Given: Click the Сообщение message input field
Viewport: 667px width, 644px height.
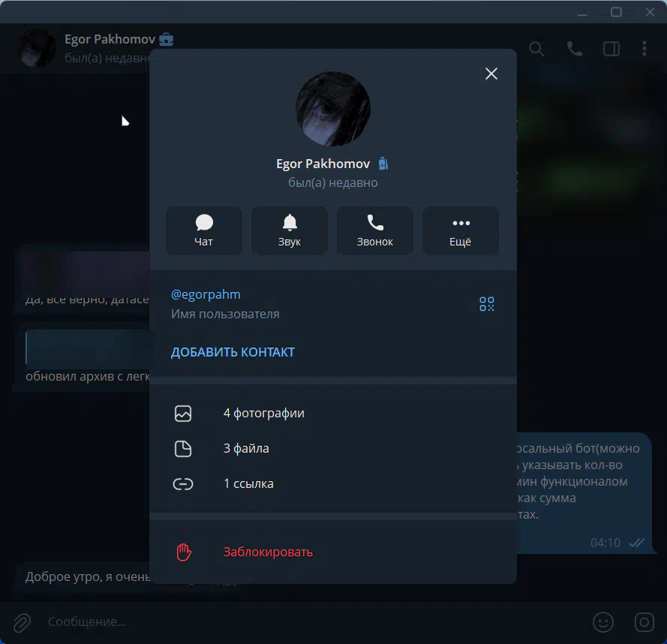Looking at the screenshot, I should [300, 621].
